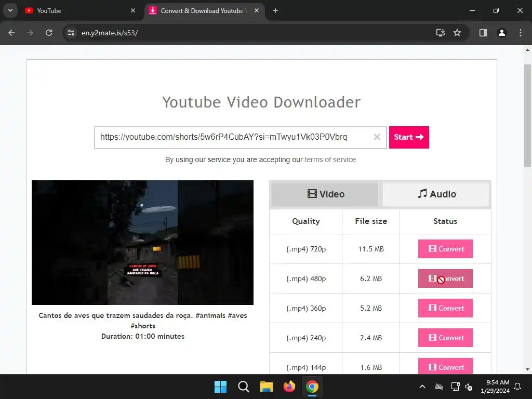Viewport: 532px width, 399px height.
Task: Convert the 720p mp4 video
Action: (x=445, y=249)
